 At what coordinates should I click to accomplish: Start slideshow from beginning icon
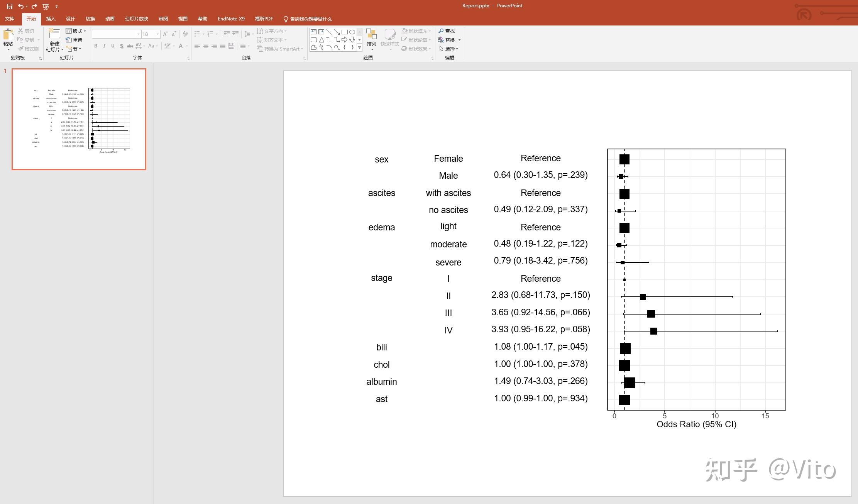[46, 6]
